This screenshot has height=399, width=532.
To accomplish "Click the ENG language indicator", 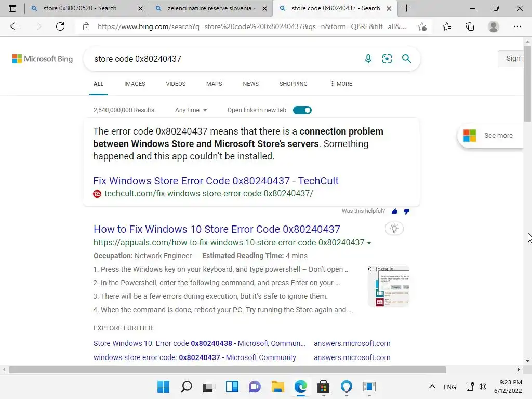I will (x=449, y=387).
